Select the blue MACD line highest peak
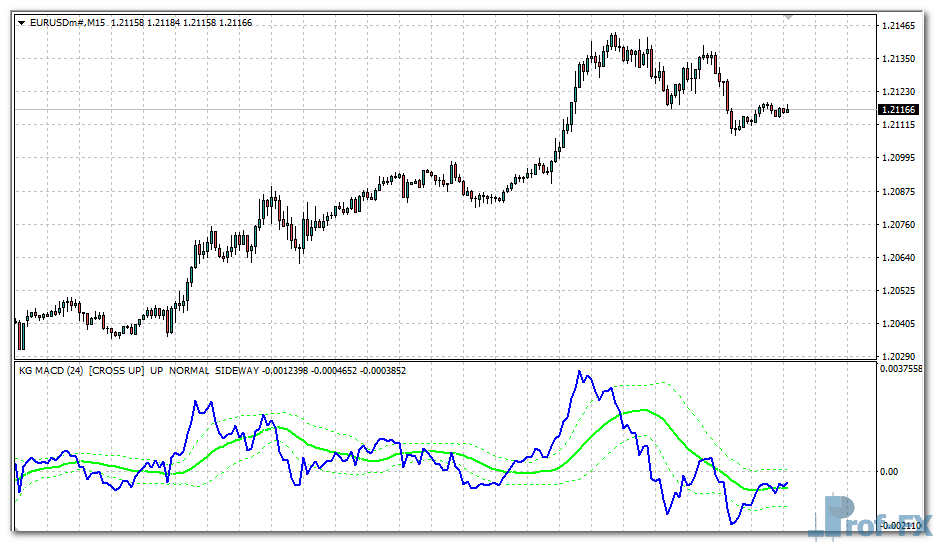The image size is (935, 542). point(578,373)
